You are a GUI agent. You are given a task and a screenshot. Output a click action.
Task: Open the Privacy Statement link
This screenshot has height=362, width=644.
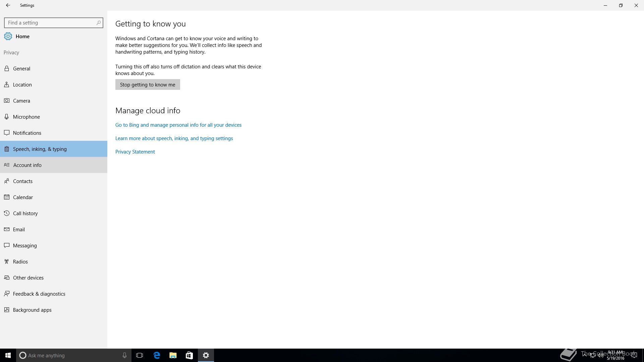[x=135, y=152]
